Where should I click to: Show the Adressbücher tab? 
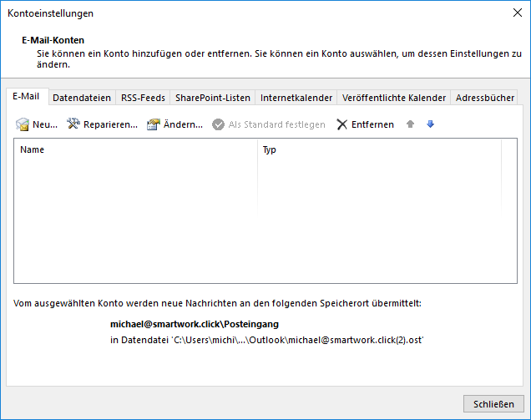[x=485, y=98]
